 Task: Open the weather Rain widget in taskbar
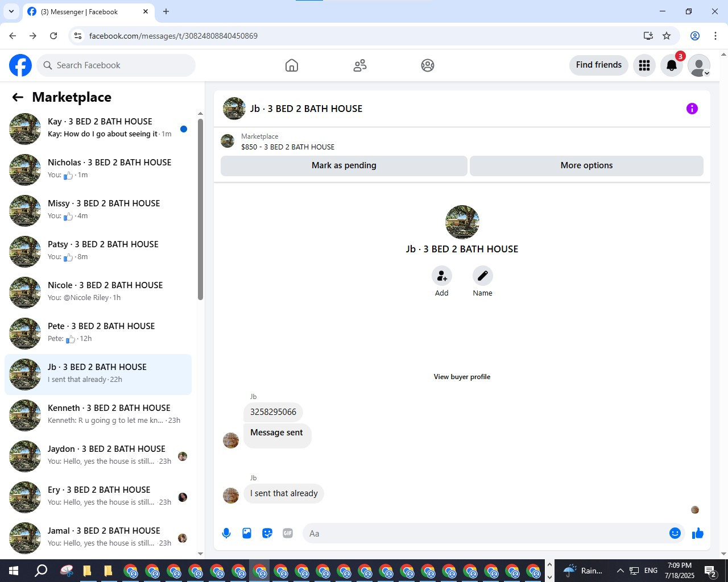coord(583,571)
